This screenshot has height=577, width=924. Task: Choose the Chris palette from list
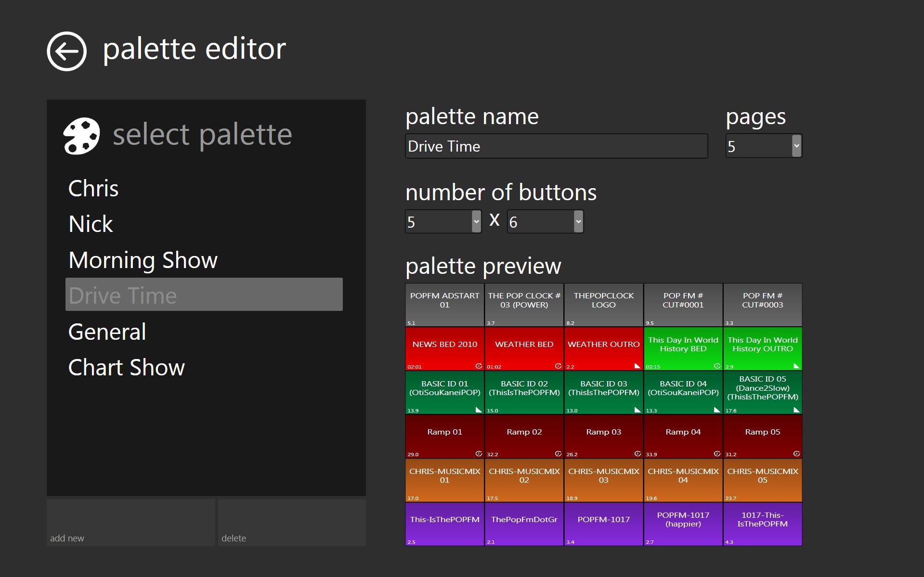point(93,188)
